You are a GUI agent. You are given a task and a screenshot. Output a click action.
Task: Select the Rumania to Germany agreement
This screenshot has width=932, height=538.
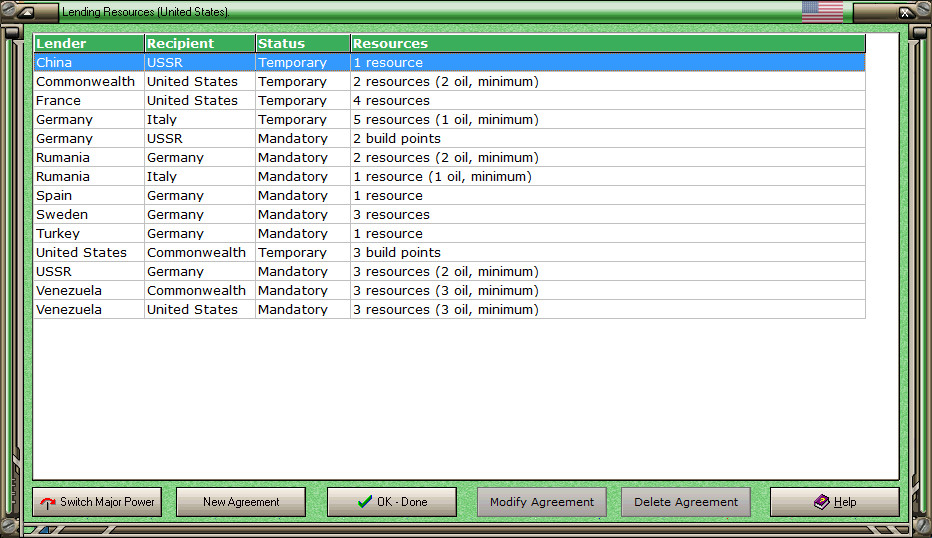pos(449,158)
